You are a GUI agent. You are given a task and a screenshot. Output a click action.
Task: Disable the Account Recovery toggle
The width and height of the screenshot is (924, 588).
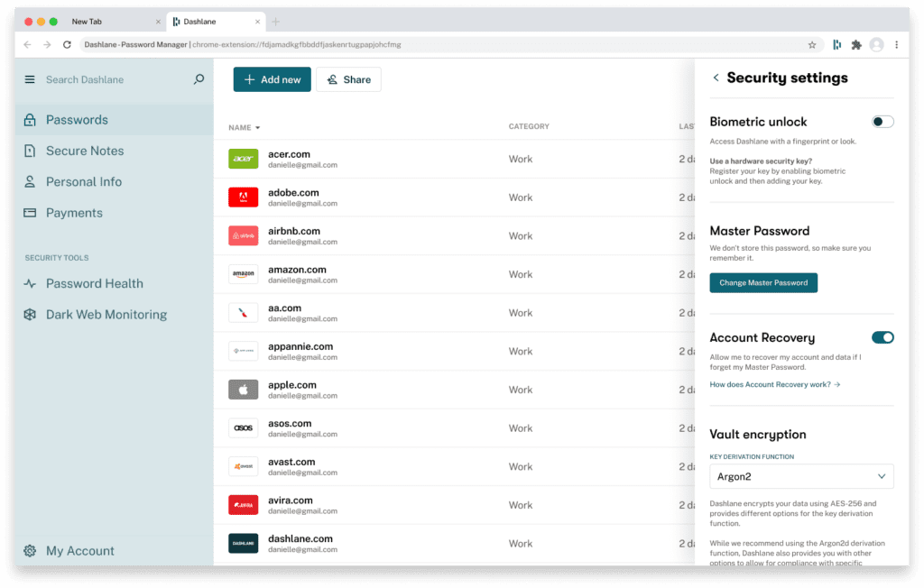[x=882, y=337]
